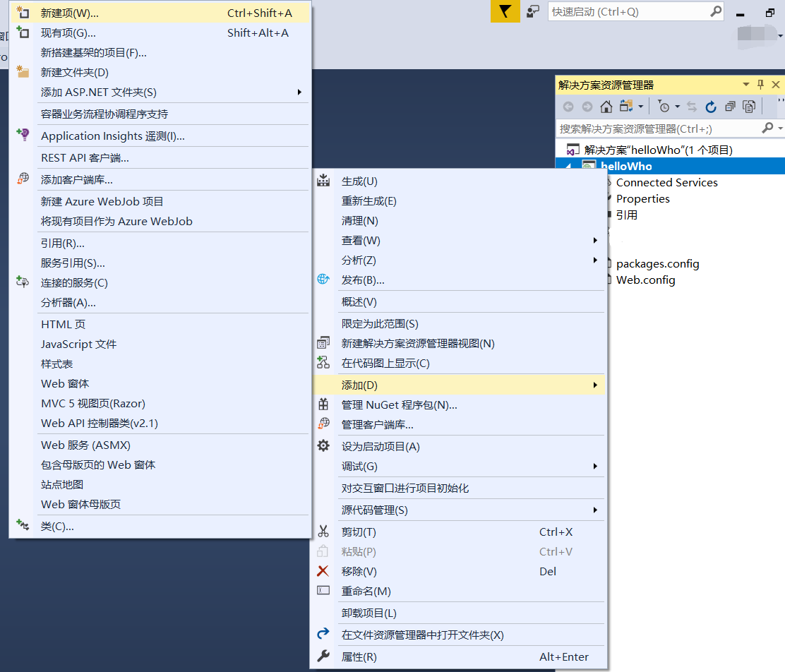The width and height of the screenshot is (785, 672).
Task: Select the Add (添加) menu item
Action: click(x=458, y=385)
